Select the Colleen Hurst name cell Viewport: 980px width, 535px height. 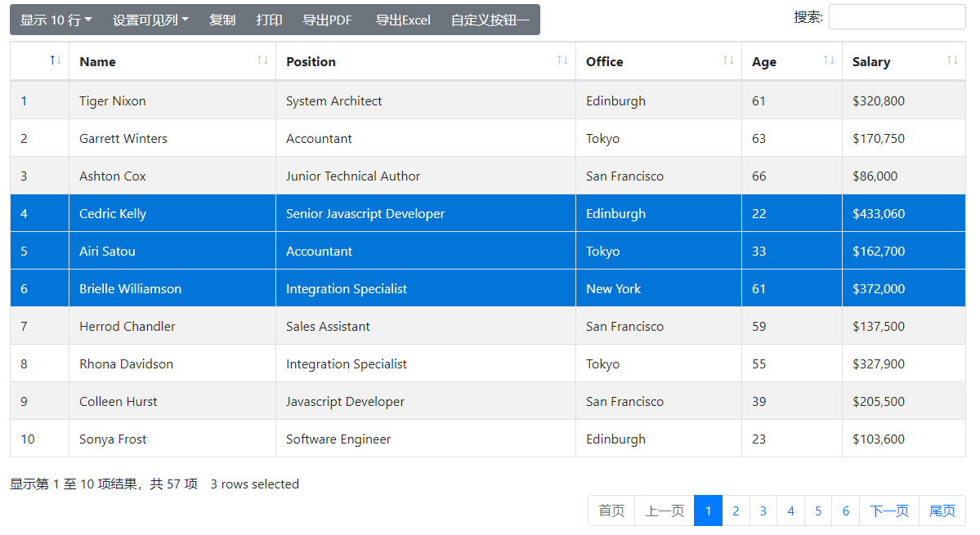(172, 401)
